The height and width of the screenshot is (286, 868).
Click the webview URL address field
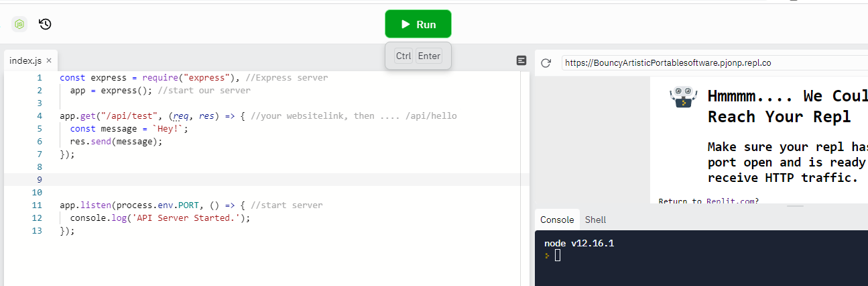(x=715, y=62)
